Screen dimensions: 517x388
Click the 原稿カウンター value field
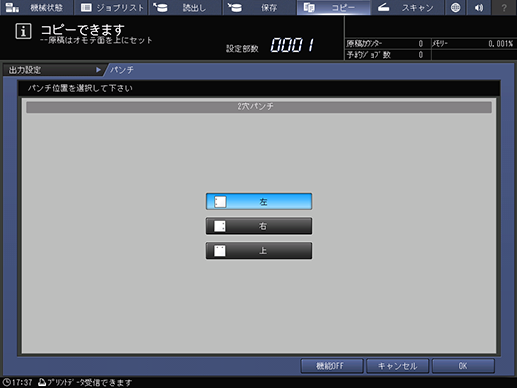(x=421, y=44)
